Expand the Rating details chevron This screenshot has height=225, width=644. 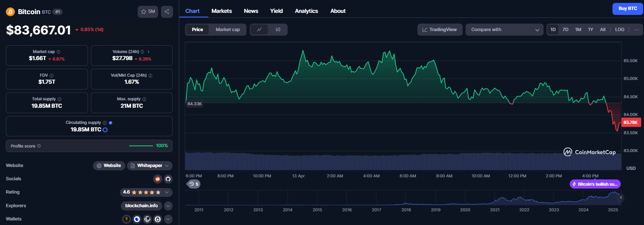167,192
